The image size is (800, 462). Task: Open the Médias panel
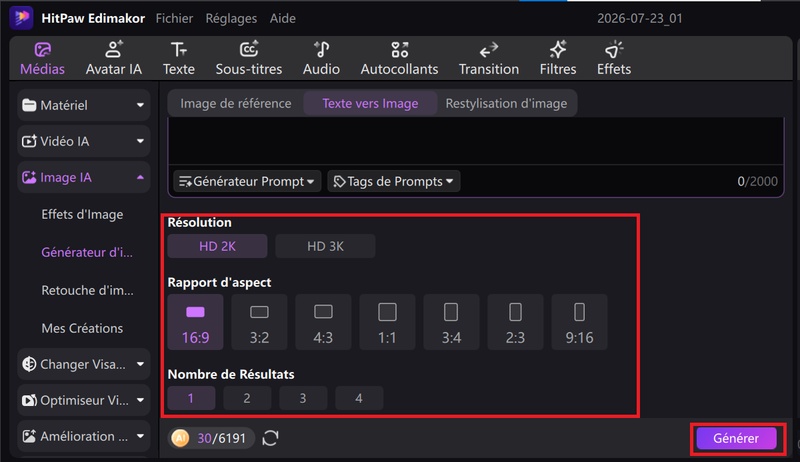coord(42,59)
